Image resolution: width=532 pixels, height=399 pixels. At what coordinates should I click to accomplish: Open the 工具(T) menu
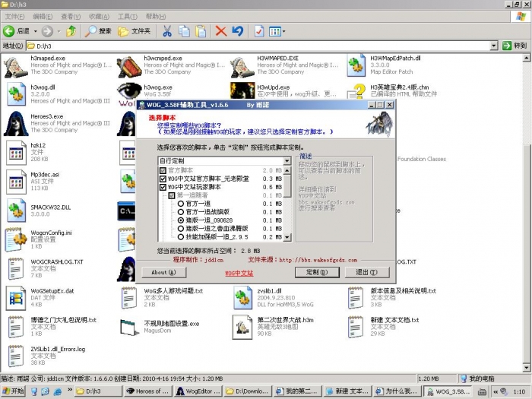coord(127,17)
